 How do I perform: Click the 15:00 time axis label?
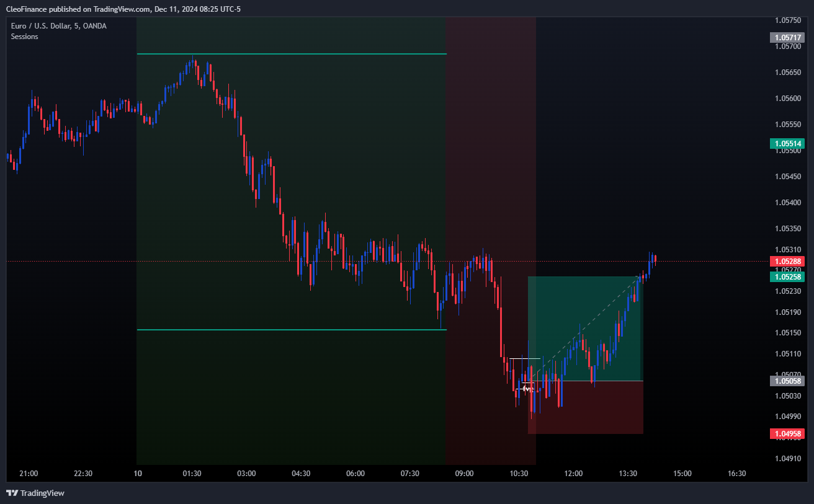click(682, 474)
